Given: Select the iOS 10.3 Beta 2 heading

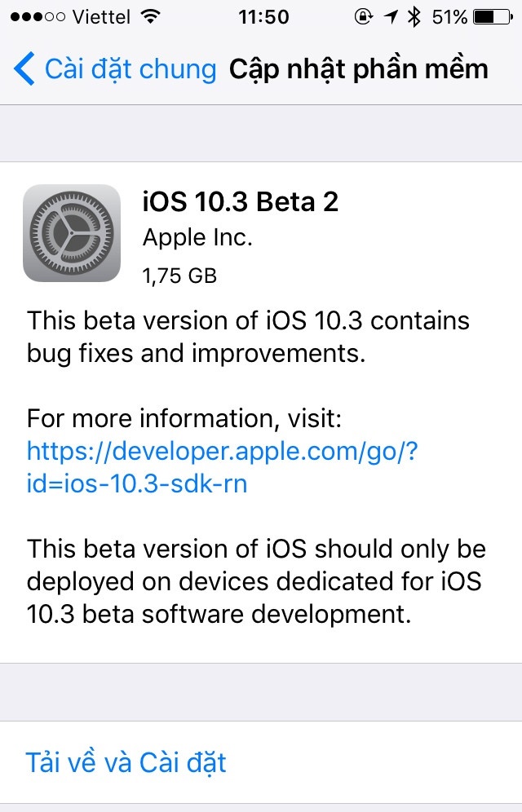Looking at the screenshot, I should [x=239, y=202].
